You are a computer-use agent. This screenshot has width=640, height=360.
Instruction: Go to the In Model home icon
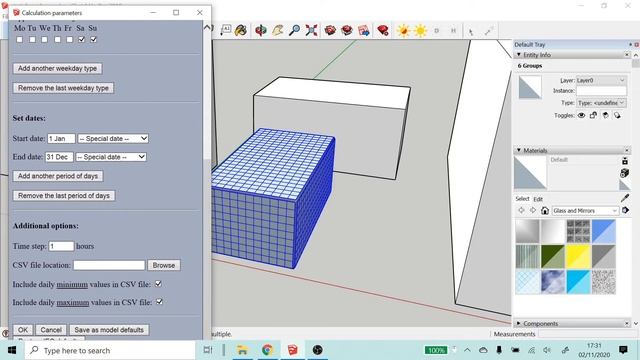(544, 210)
